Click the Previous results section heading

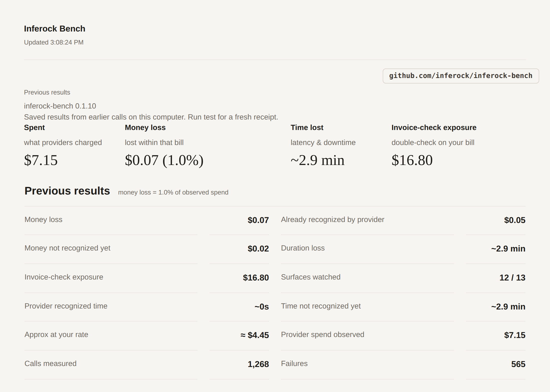pos(67,191)
